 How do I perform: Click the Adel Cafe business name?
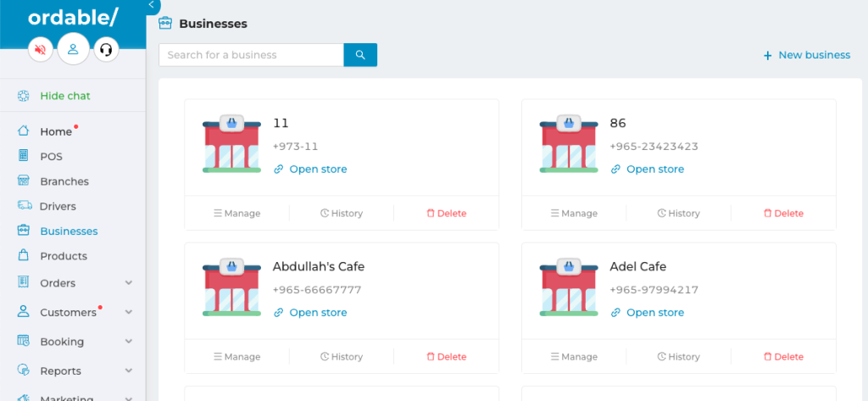pyautogui.click(x=637, y=266)
